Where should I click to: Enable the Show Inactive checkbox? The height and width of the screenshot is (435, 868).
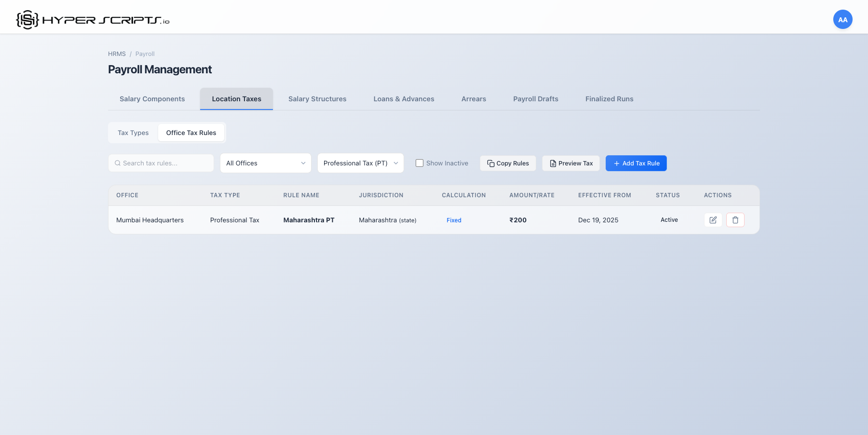[x=420, y=163]
